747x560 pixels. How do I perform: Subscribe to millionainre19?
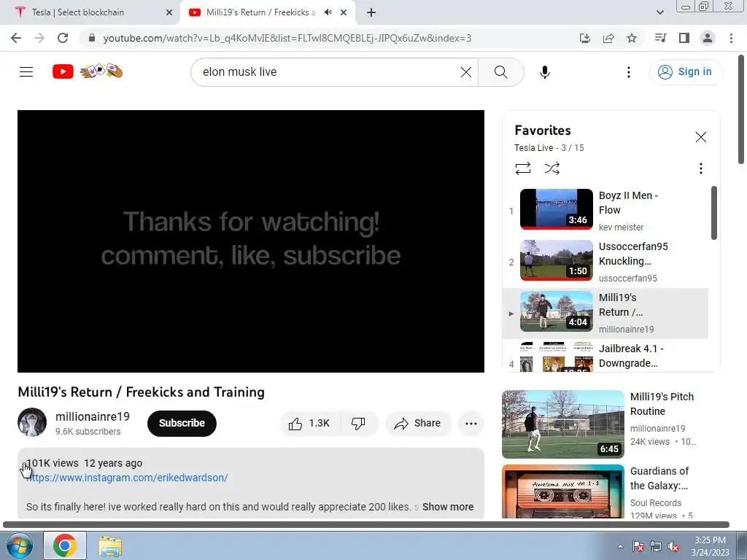tap(182, 424)
